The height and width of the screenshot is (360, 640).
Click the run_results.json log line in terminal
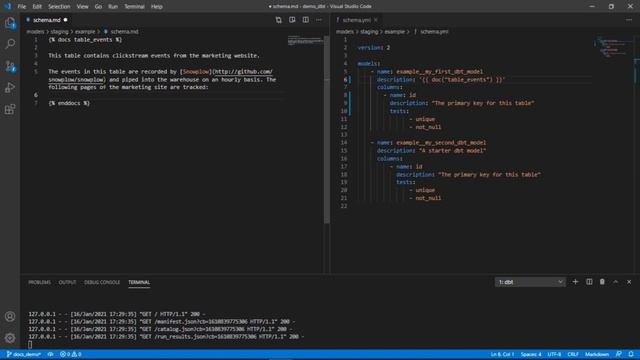[166, 337]
